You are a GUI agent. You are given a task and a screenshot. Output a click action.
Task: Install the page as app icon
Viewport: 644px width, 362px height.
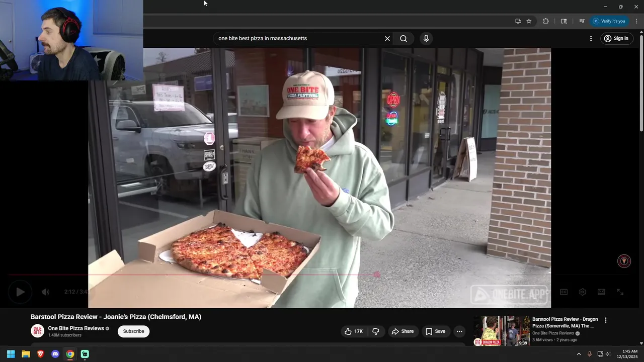[x=518, y=21]
